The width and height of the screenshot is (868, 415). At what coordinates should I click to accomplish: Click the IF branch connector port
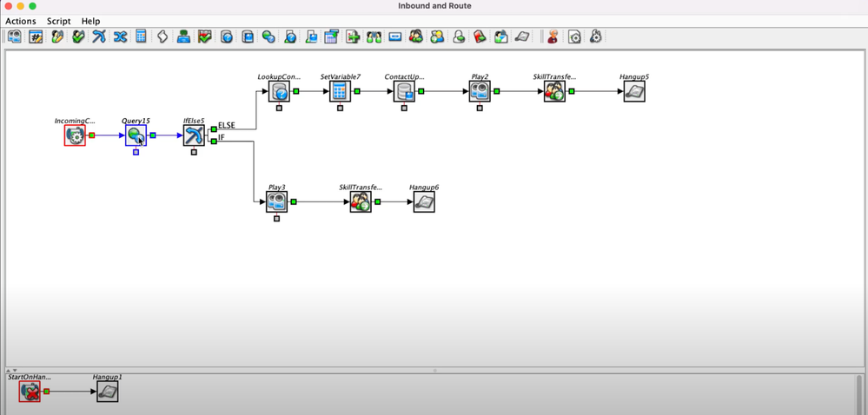(x=214, y=142)
